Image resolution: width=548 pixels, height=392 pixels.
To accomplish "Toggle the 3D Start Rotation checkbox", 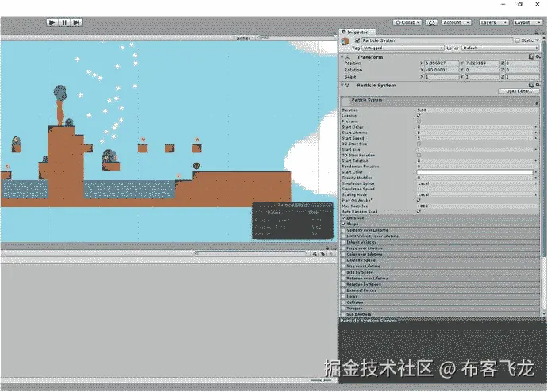I will [419, 155].
